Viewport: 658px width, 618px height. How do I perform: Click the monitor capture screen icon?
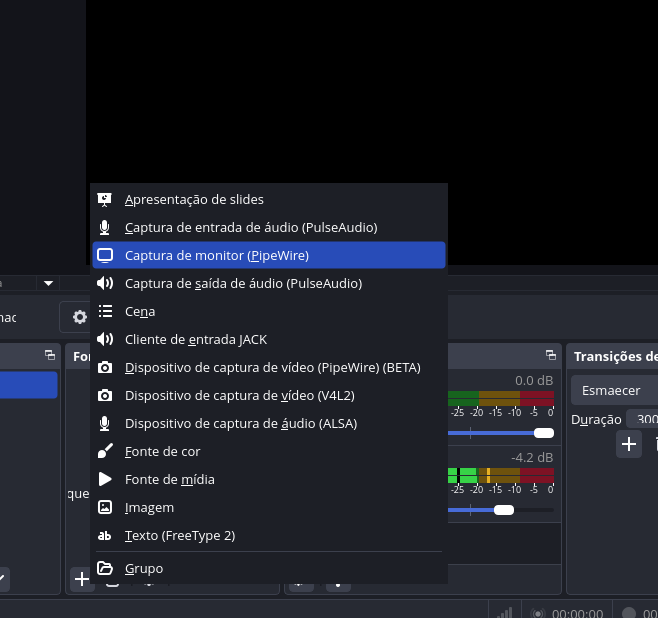105,256
